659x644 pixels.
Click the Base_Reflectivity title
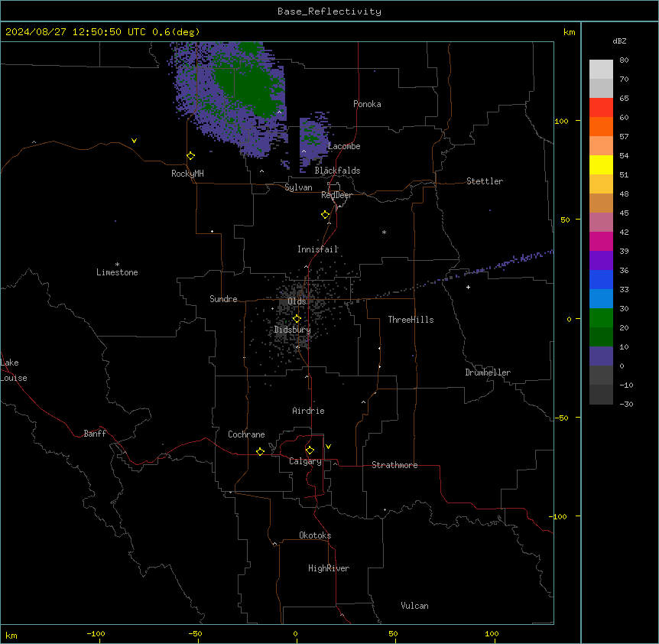click(329, 11)
